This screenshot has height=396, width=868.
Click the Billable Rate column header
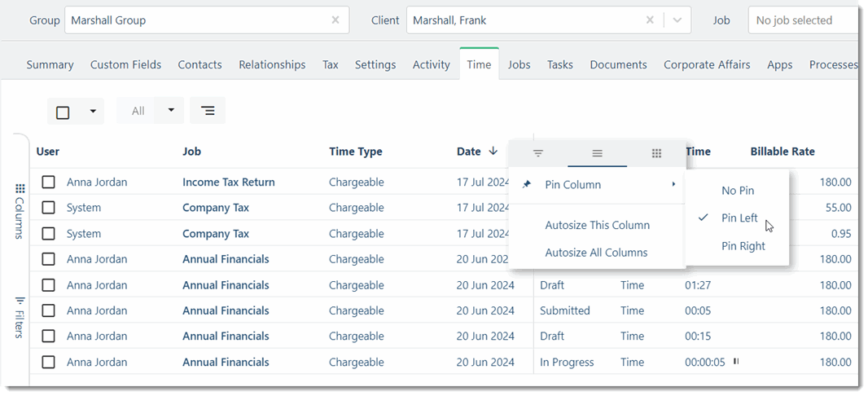(783, 152)
